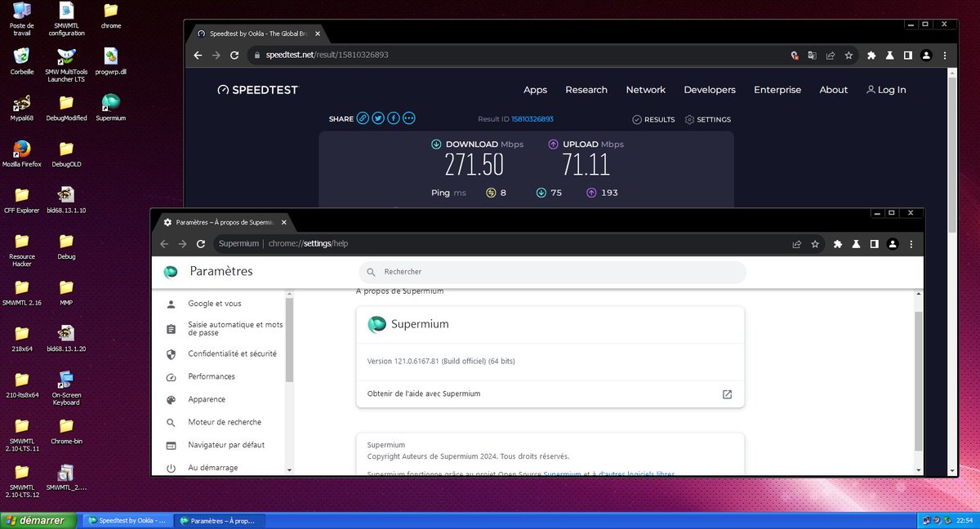
Task: Select the Resource Hacker desktop icon
Action: [22, 249]
